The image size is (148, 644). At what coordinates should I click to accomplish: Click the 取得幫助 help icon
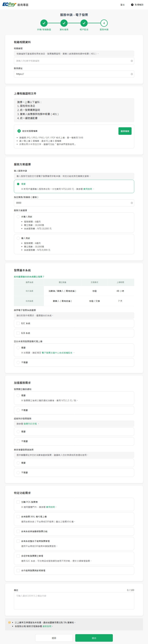(132, 5)
